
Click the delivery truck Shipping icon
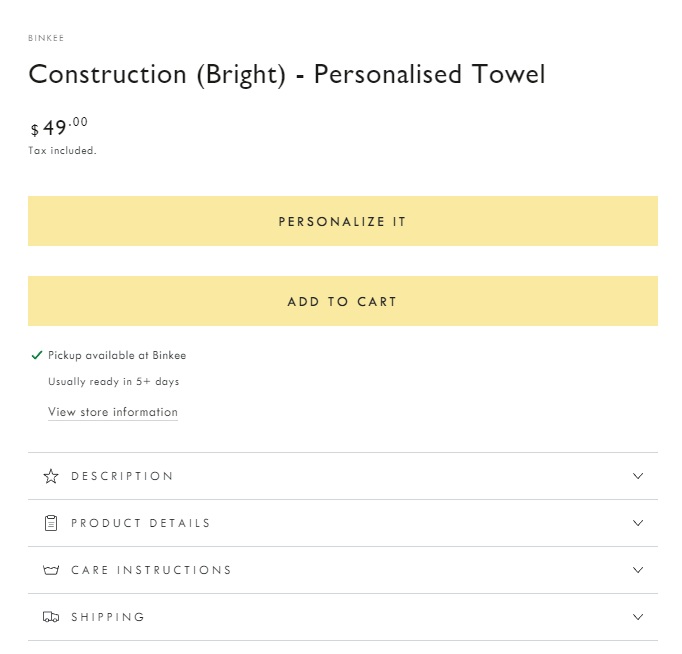click(51, 617)
